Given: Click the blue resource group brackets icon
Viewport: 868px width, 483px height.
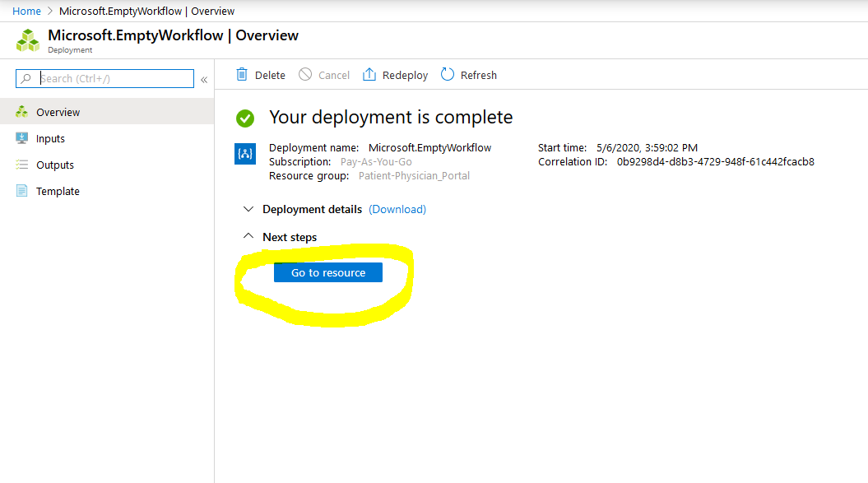Looking at the screenshot, I should point(245,154).
